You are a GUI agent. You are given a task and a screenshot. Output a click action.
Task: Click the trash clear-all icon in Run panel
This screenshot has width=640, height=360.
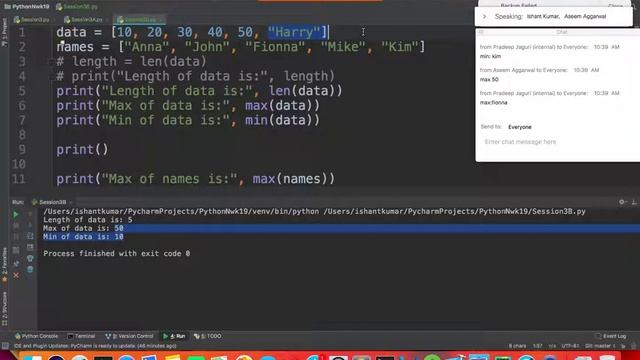pyautogui.click(x=30, y=258)
